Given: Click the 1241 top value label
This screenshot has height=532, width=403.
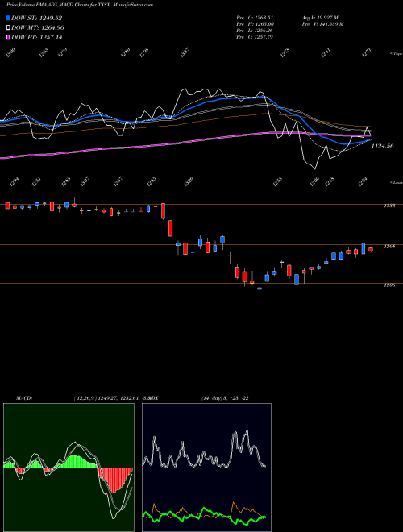Looking at the screenshot, I should [326, 54].
